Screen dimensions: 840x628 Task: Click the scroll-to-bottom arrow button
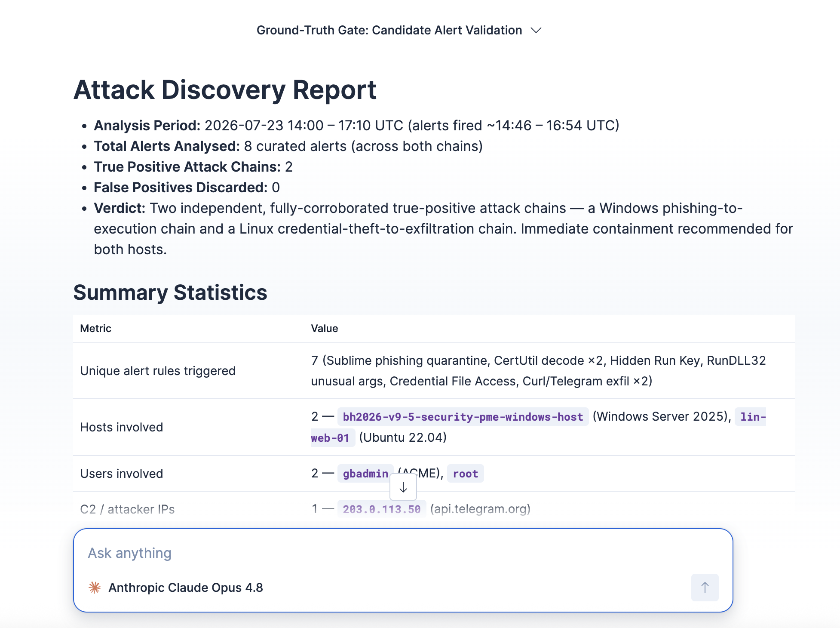click(x=403, y=487)
